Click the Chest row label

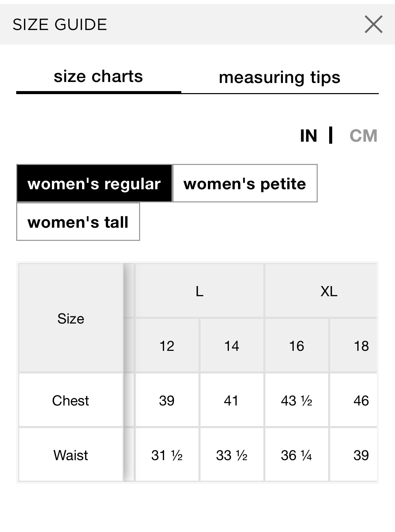(71, 400)
